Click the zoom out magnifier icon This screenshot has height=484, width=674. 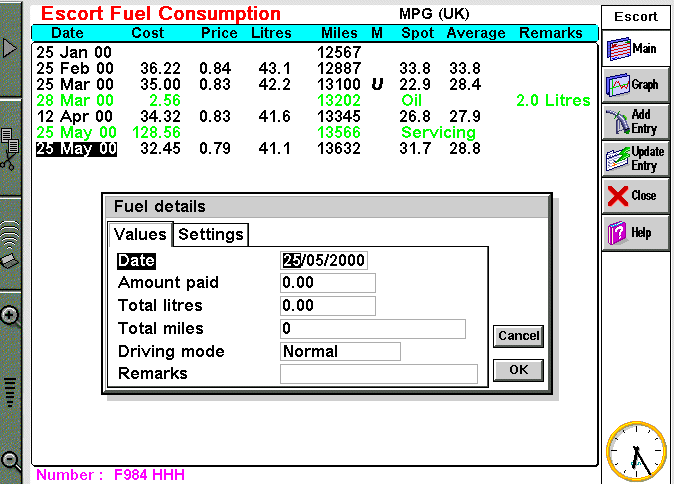click(x=10, y=460)
